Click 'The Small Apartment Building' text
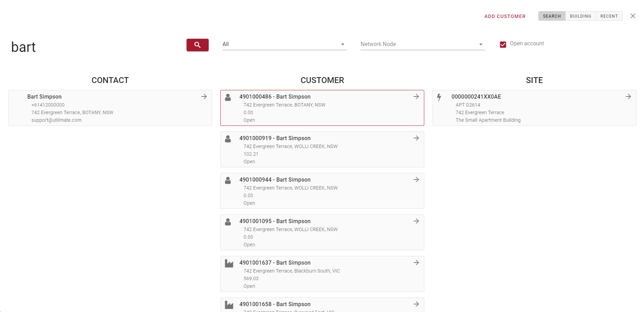 (x=488, y=120)
